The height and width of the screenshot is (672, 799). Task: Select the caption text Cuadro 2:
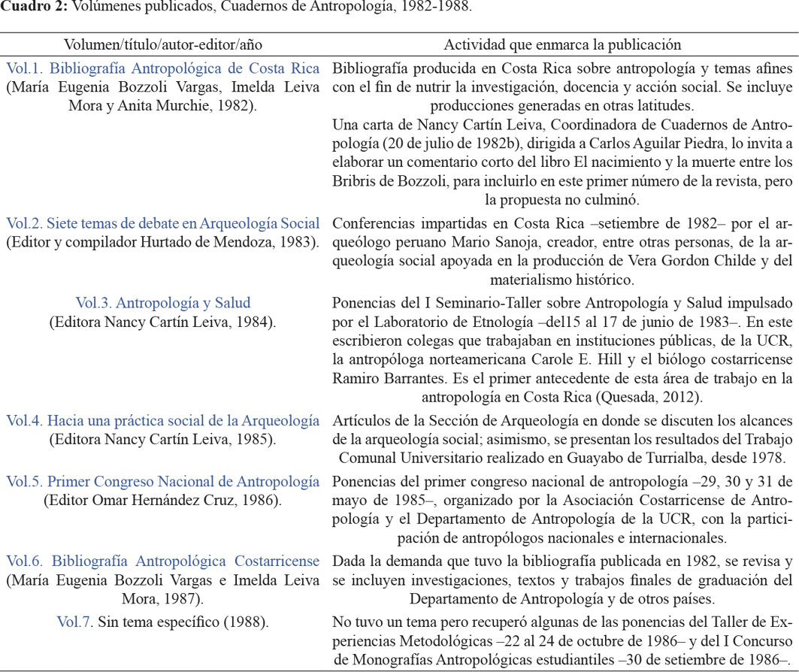pos(34,7)
